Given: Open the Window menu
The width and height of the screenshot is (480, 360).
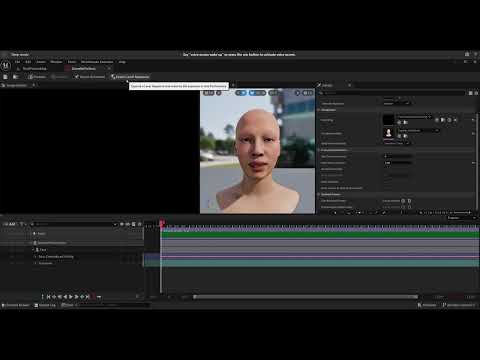Looking at the screenshot, I should point(56,62).
